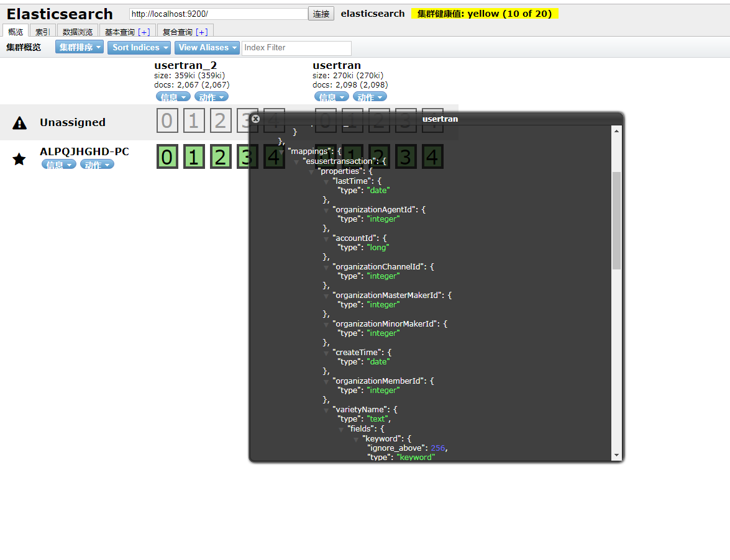Collapse the "accountId" JSON node

tap(326, 238)
